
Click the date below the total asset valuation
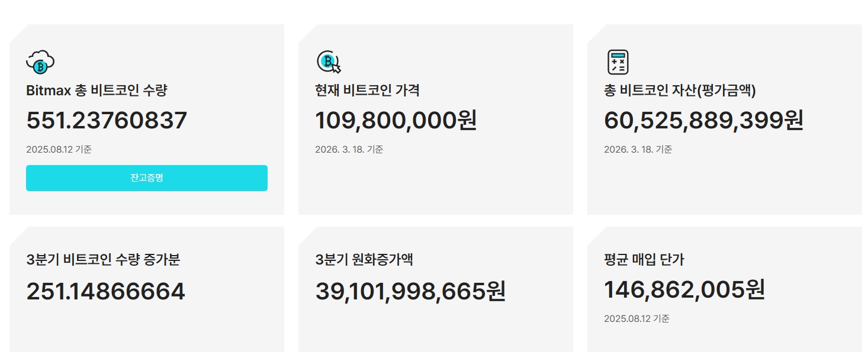pyautogui.click(x=638, y=150)
